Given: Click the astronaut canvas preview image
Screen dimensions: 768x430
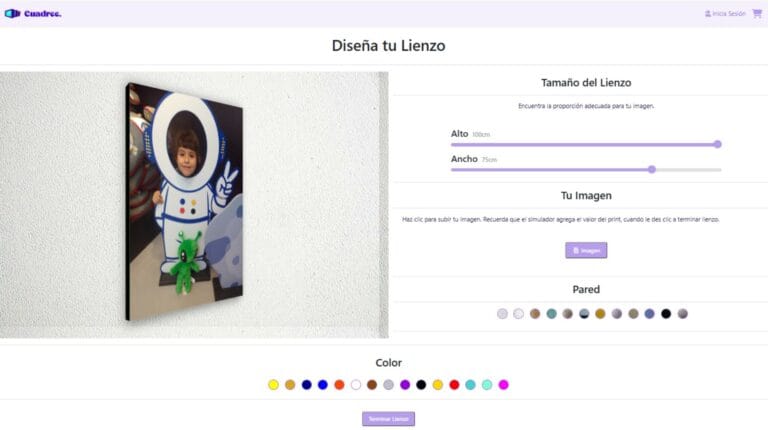Looking at the screenshot, I should click(185, 202).
